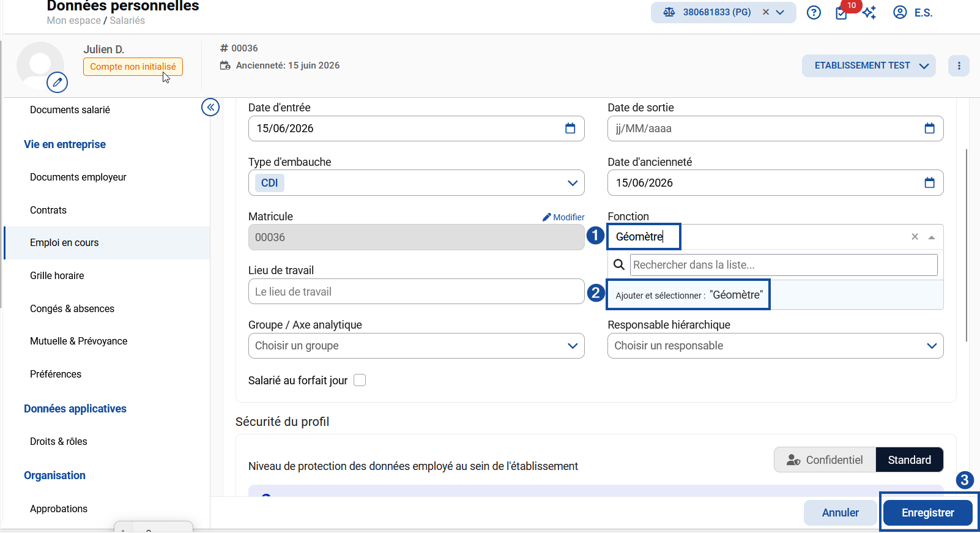Click the pencil edit icon on avatar
Image resolution: width=980 pixels, height=533 pixels.
click(x=58, y=82)
